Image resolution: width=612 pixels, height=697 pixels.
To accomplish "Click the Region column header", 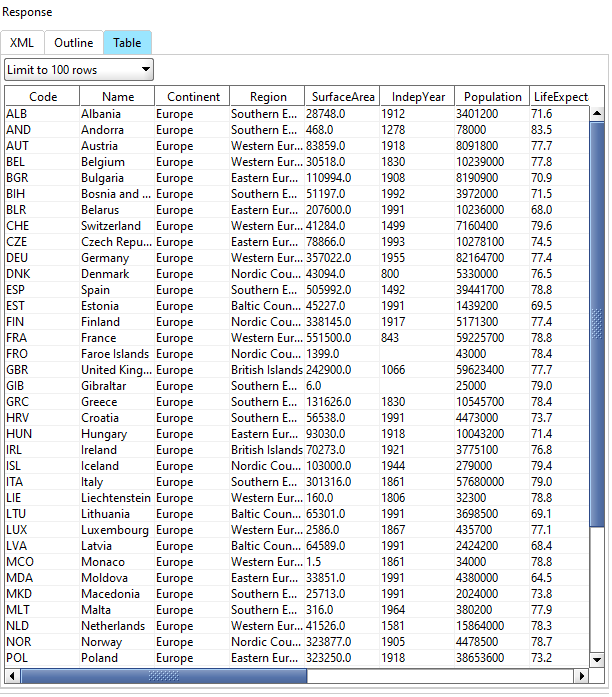I will click(268, 96).
